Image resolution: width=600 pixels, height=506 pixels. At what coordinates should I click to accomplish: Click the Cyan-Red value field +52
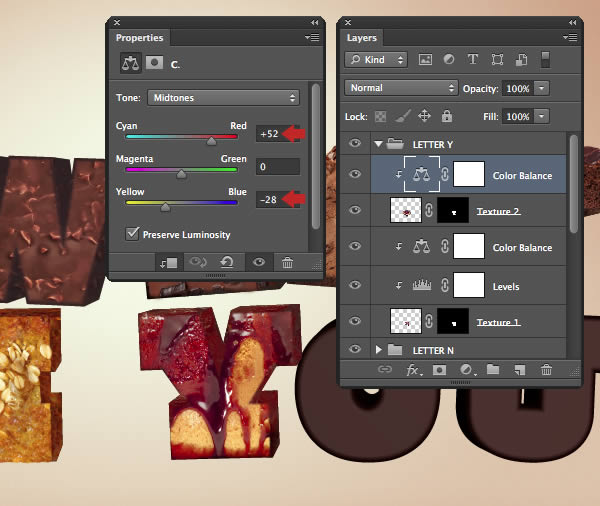(277, 134)
